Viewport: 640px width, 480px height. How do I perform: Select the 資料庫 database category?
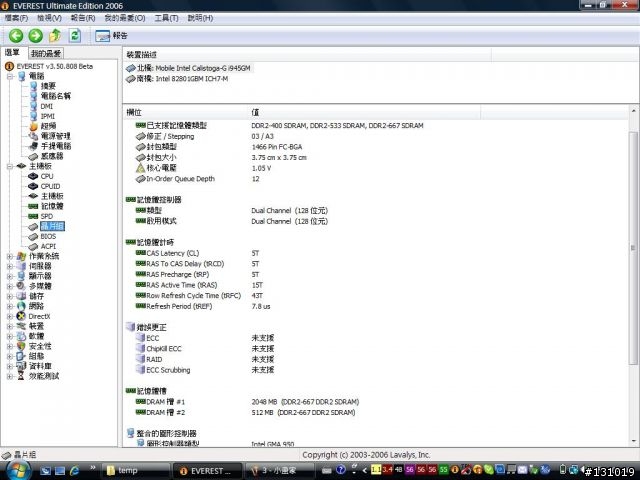40,366
